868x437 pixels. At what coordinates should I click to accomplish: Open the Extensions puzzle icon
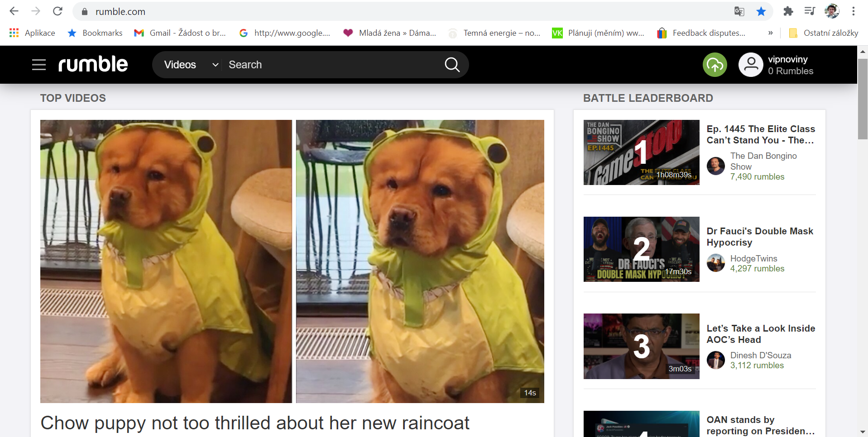click(788, 11)
